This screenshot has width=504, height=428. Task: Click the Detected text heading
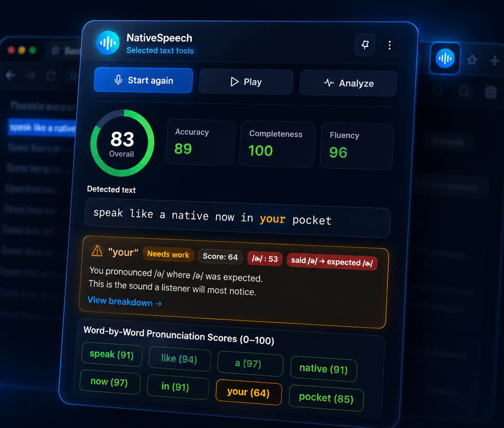coord(111,189)
